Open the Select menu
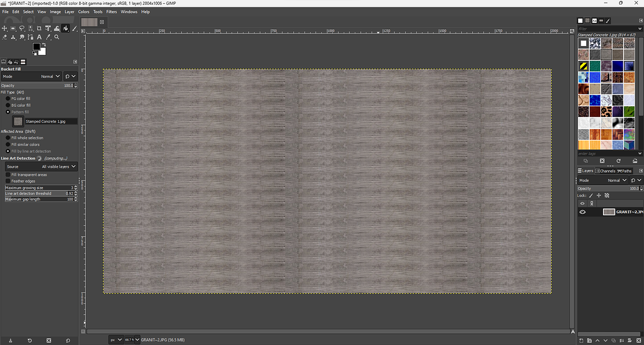Screen dimensions: 644x345 tap(29, 12)
